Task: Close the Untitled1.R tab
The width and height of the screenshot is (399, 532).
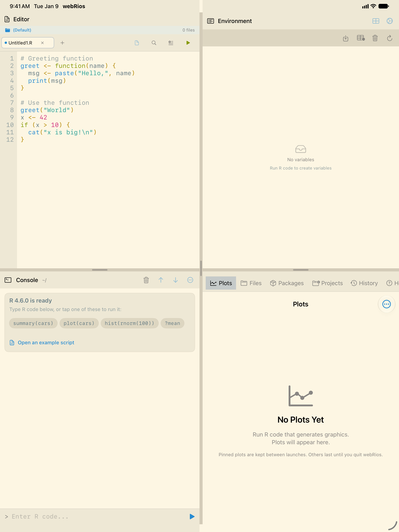Action: [x=42, y=43]
